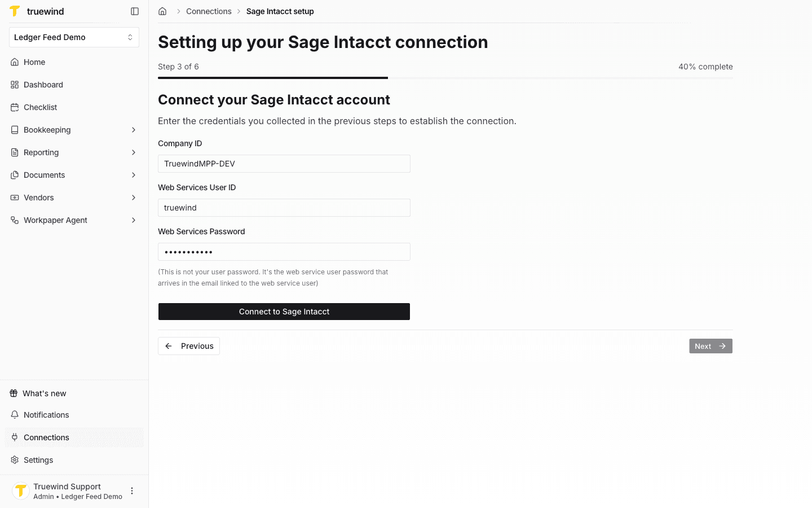Screen dimensions: 812x508
Task: Open Dashboard using its grid icon
Action: point(14,85)
